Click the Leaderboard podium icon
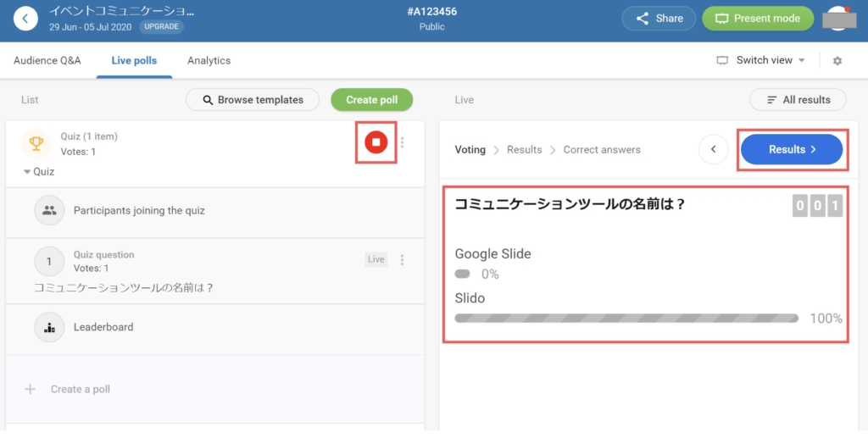868x444 pixels. tap(49, 327)
